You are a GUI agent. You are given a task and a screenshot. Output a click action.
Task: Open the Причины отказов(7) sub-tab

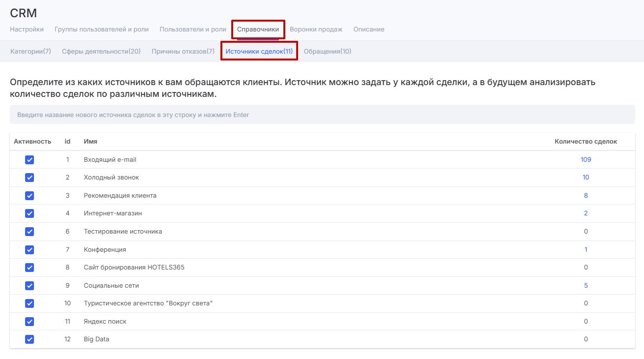click(x=183, y=52)
